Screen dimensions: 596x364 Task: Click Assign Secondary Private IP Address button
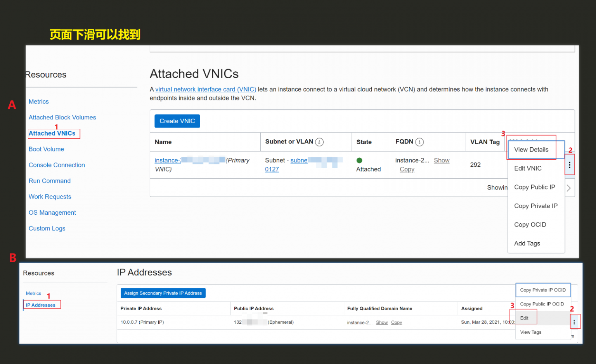[163, 293]
